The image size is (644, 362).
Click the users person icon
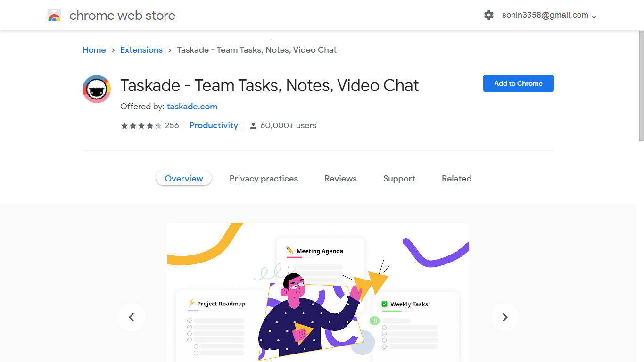click(253, 126)
